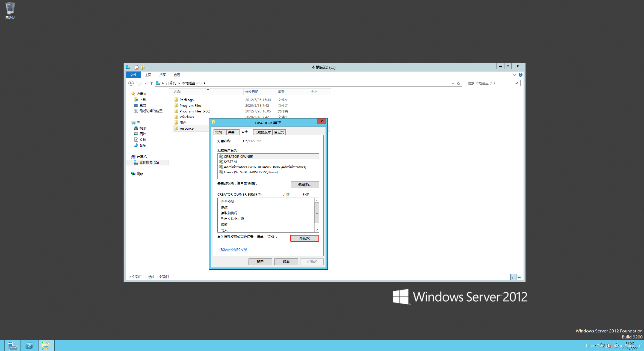
Task: Open 了解访问控制和权限 link
Action: (232, 249)
